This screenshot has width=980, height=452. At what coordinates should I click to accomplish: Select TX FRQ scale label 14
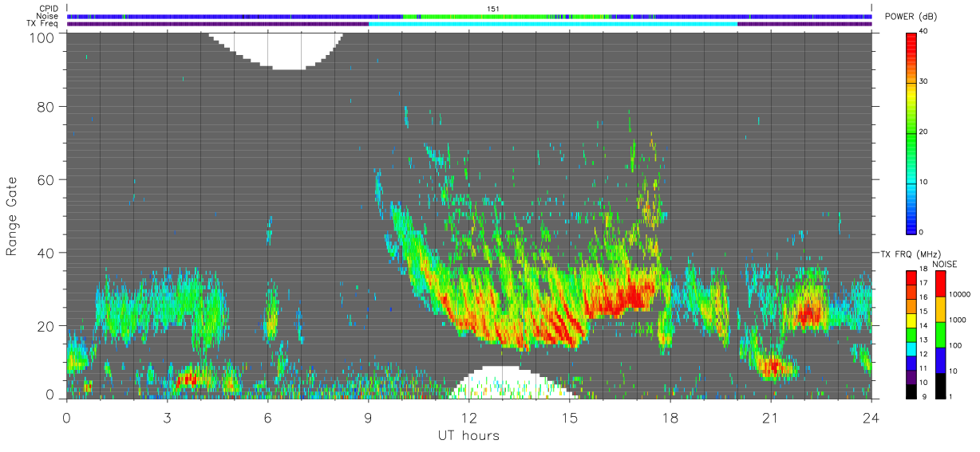(x=923, y=326)
